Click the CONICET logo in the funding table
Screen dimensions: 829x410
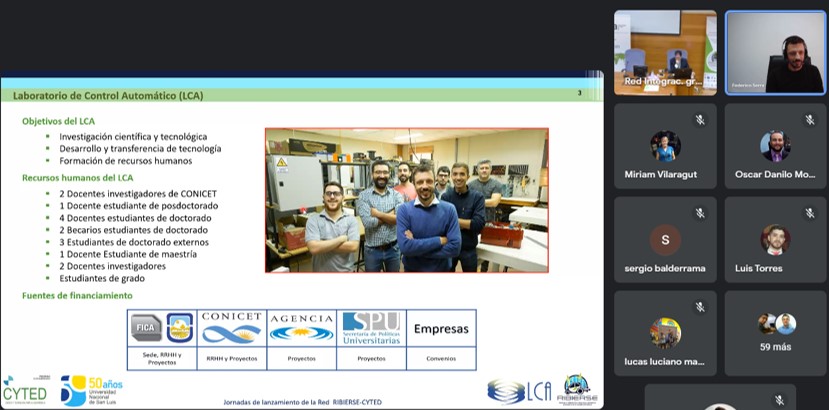(x=232, y=328)
